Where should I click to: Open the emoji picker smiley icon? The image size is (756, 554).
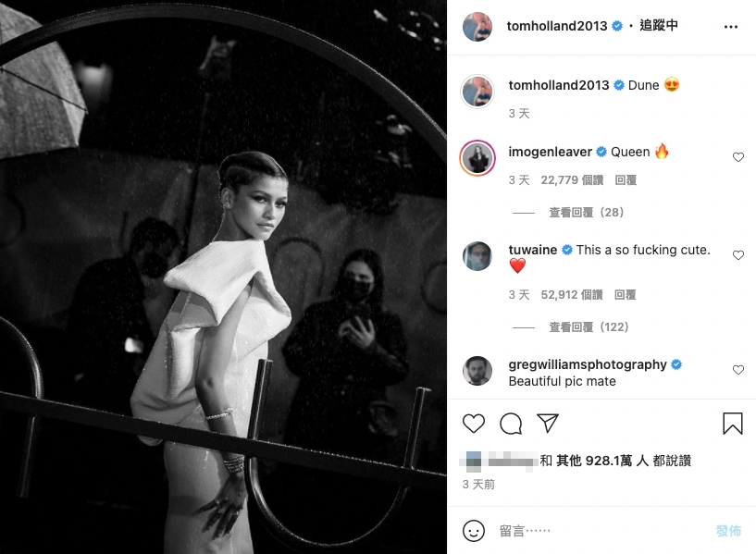(x=474, y=531)
